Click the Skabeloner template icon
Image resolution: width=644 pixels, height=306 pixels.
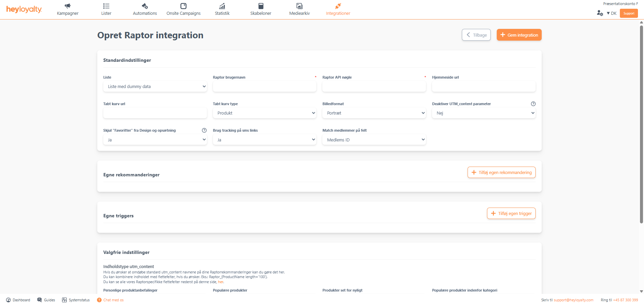coord(261,6)
